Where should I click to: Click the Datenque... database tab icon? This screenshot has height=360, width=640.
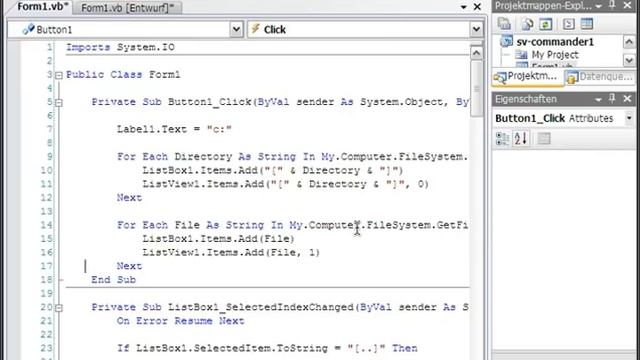pyautogui.click(x=572, y=77)
